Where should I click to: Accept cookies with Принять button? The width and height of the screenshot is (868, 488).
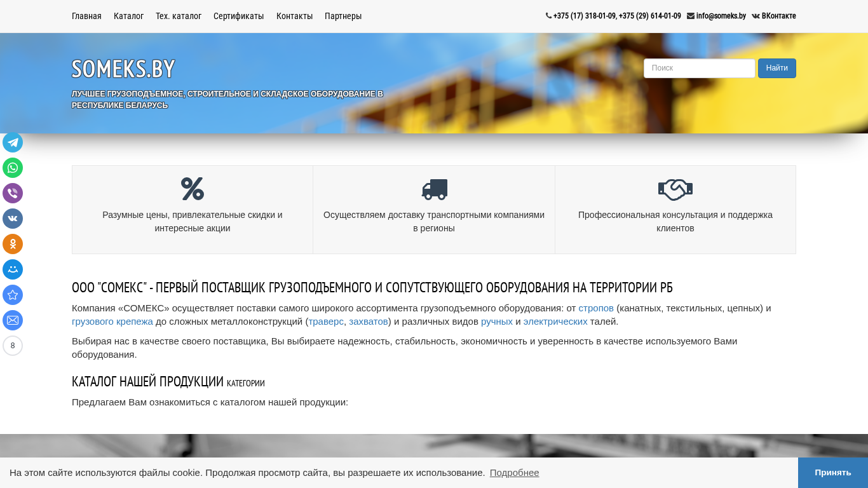coord(833,473)
